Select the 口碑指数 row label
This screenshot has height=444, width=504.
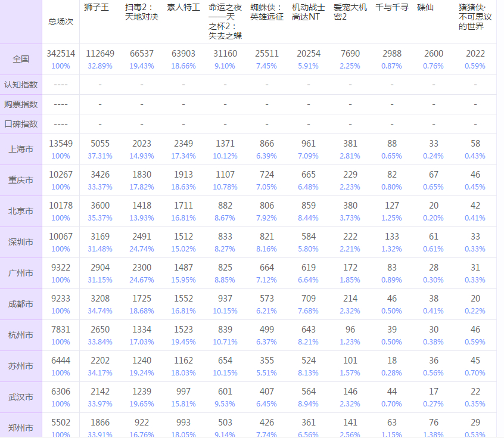21,124
